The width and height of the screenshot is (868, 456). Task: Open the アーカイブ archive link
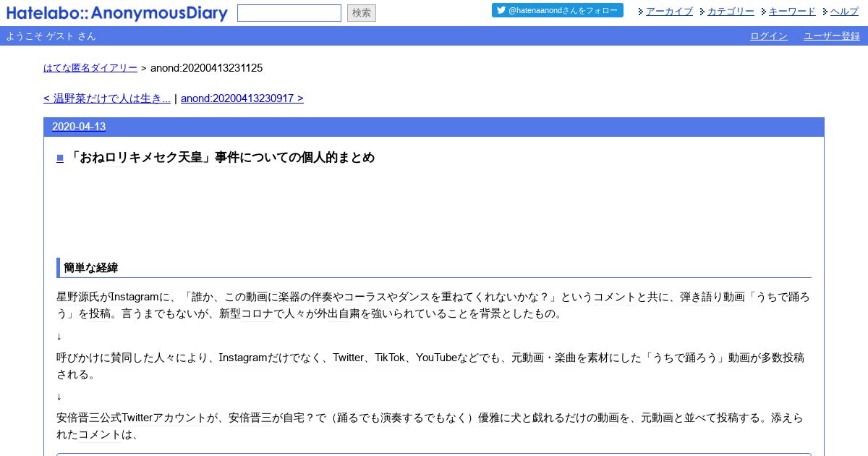[x=669, y=11]
